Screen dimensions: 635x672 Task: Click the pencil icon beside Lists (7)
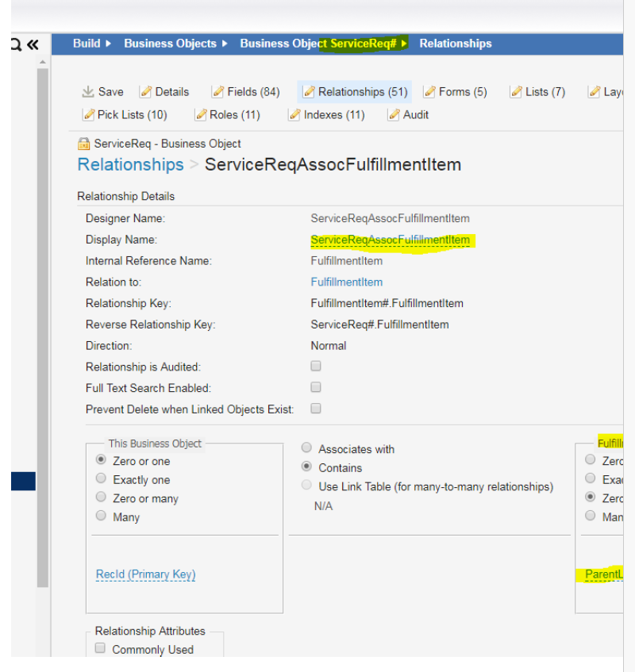[x=516, y=92]
